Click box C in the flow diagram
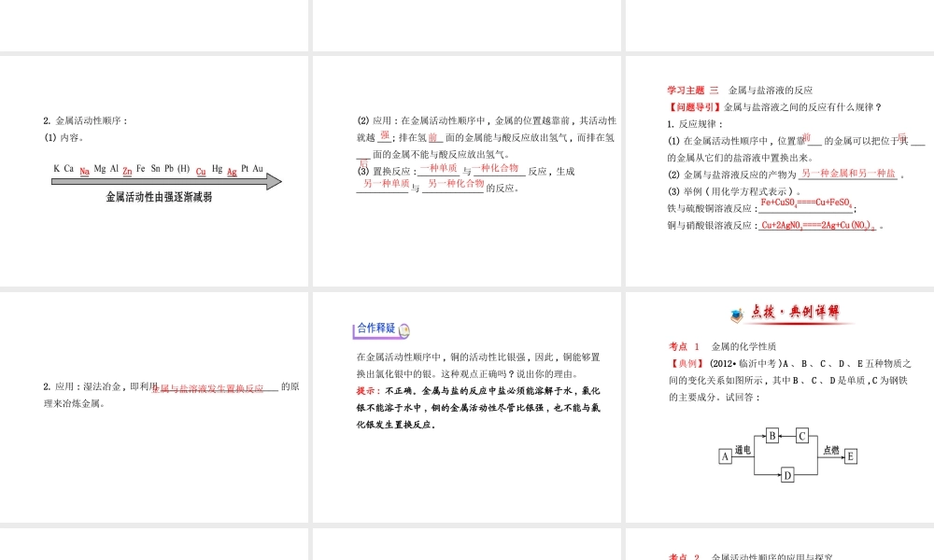 801,436
